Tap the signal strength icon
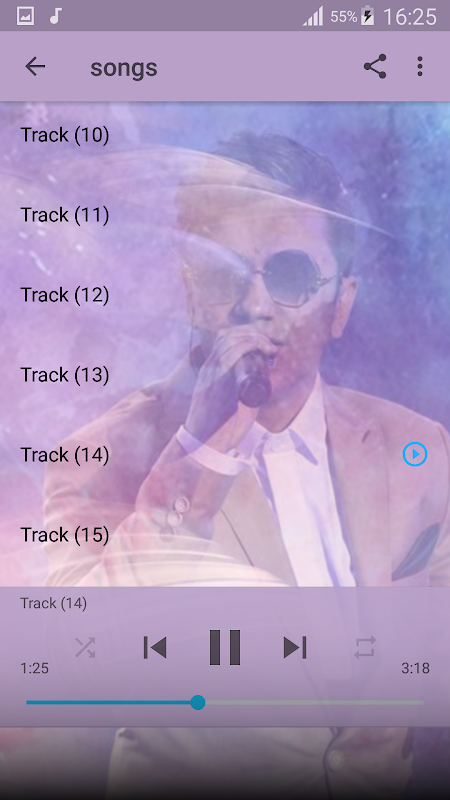The width and height of the screenshot is (450, 800). pyautogui.click(x=313, y=16)
